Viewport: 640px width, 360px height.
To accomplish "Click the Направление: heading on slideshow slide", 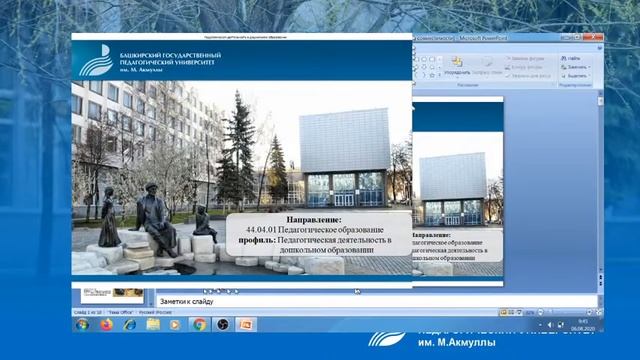I will (314, 220).
